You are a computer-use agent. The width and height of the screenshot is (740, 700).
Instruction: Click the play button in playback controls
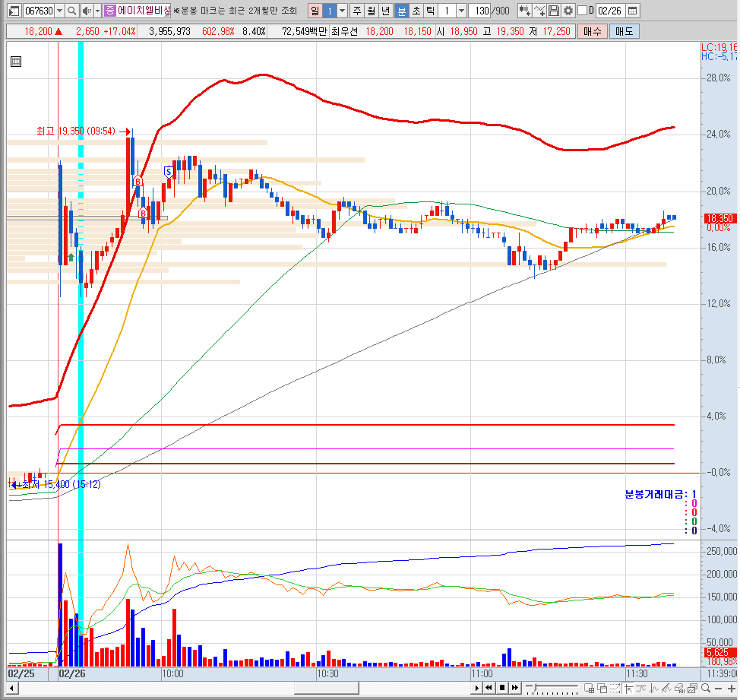[x=477, y=688]
